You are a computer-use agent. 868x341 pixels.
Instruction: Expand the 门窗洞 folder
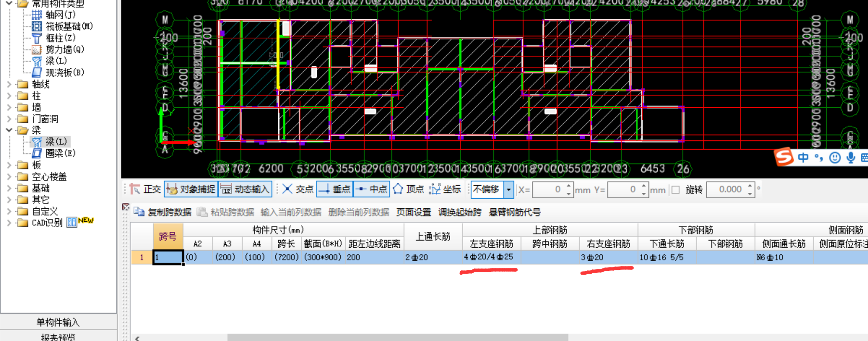(9, 119)
